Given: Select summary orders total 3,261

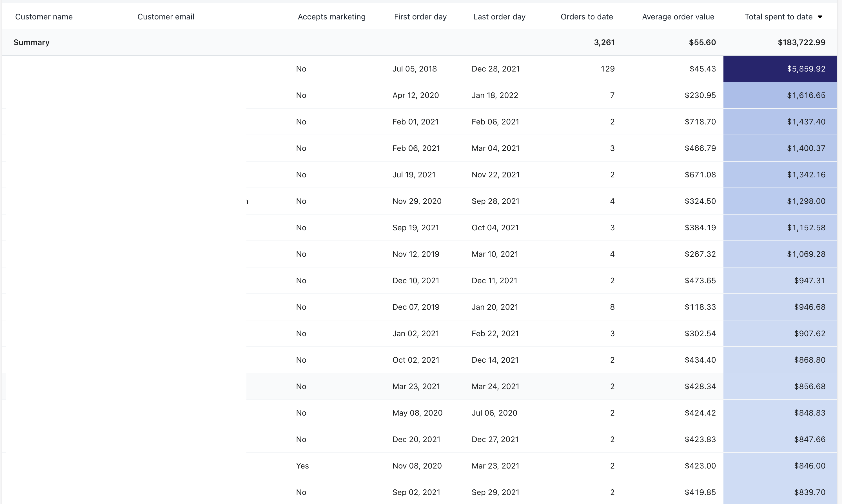Looking at the screenshot, I should (x=604, y=43).
